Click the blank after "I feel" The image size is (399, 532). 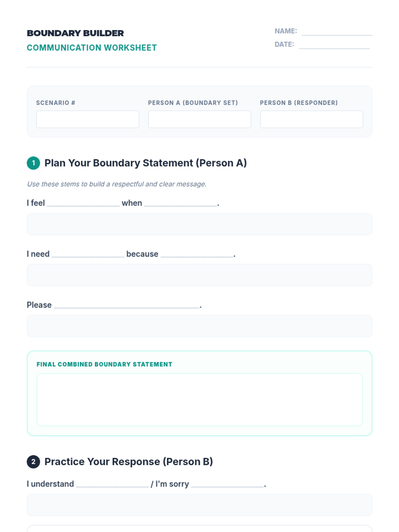coord(83,203)
